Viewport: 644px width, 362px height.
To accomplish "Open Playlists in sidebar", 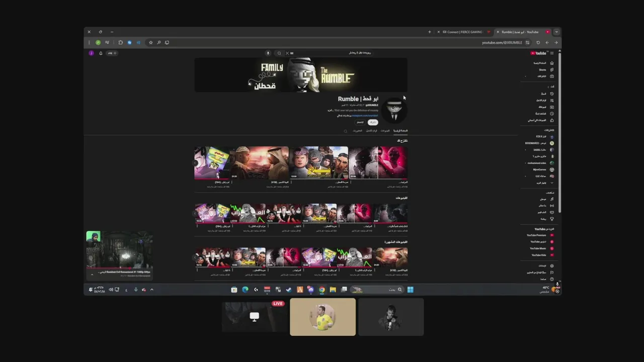I will coord(544,100).
